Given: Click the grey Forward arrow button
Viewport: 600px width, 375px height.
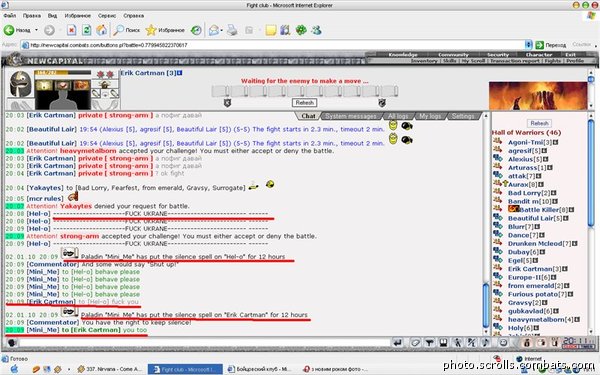Looking at the screenshot, I should (49, 30).
